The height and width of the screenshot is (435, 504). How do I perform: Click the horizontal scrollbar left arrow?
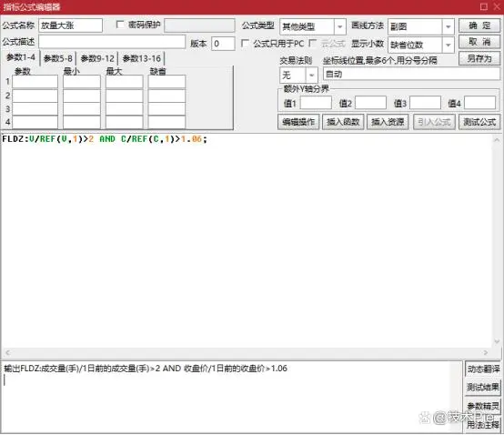click(7, 353)
